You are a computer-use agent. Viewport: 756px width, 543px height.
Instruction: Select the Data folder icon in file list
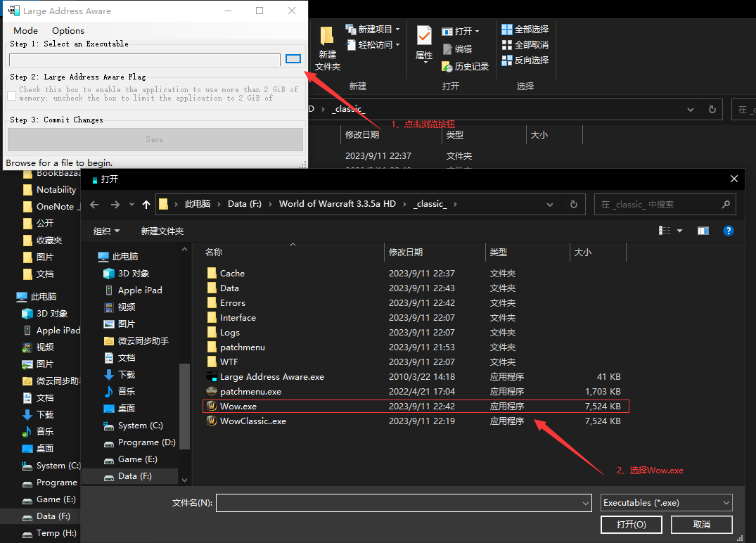212,288
